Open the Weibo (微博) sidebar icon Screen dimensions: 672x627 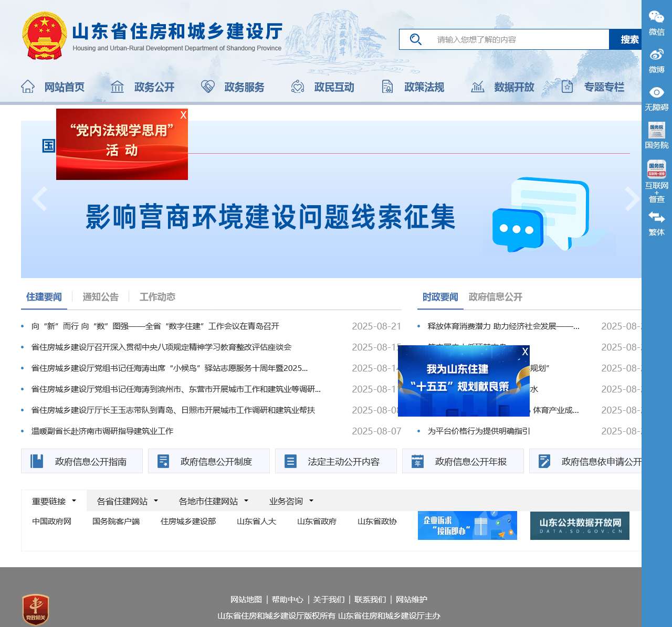pyautogui.click(x=656, y=55)
